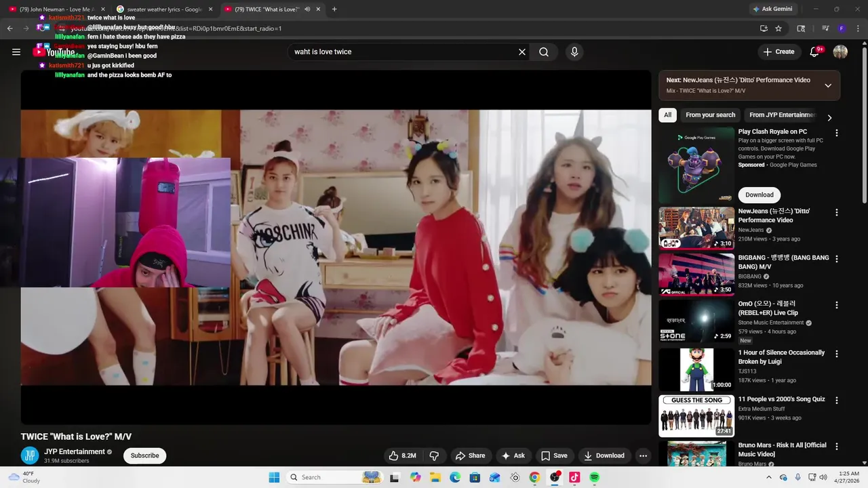Click the Ask button below video
The width and height of the screenshot is (868, 488).
513,456
